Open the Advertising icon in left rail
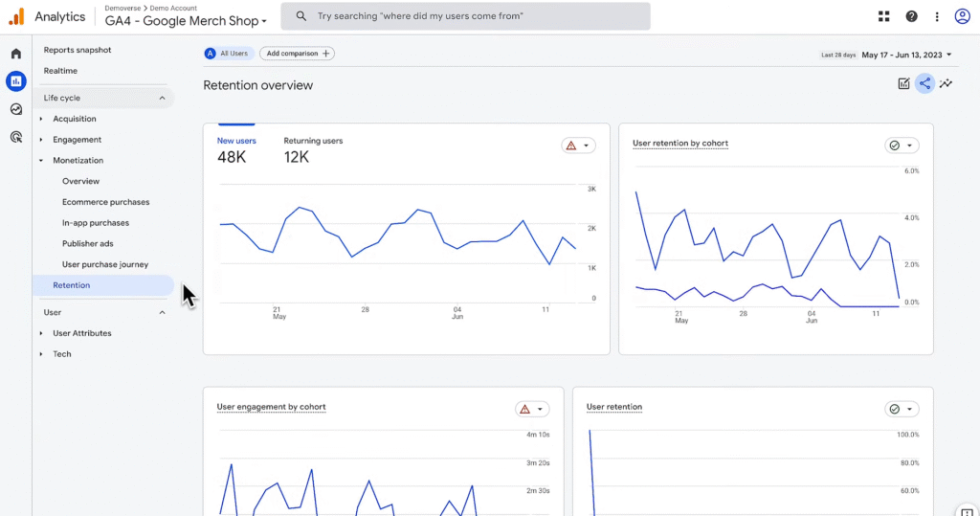Image resolution: width=980 pixels, height=516 pixels. 16,137
